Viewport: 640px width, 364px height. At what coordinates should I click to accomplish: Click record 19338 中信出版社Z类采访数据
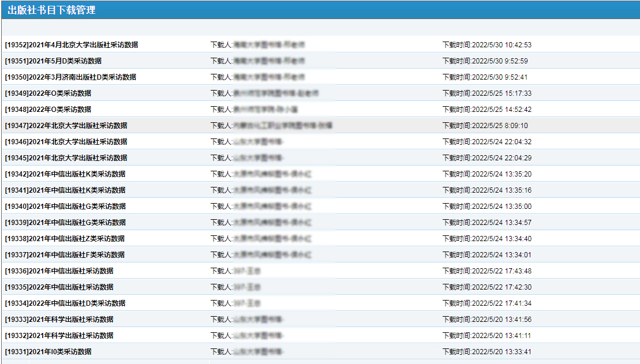tap(65, 239)
